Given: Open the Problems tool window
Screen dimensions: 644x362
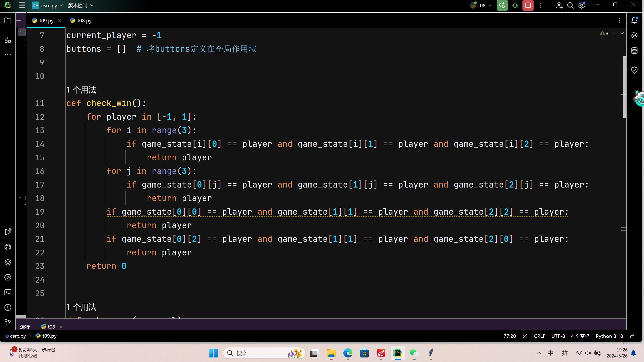Looking at the screenshot, I should click(8, 307).
